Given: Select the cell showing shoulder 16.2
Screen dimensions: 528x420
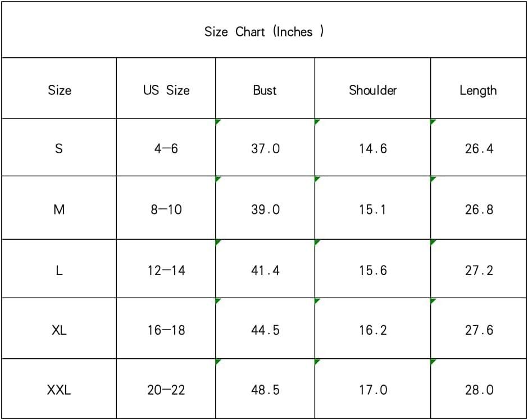Looking at the screenshot, I should 373,328.
